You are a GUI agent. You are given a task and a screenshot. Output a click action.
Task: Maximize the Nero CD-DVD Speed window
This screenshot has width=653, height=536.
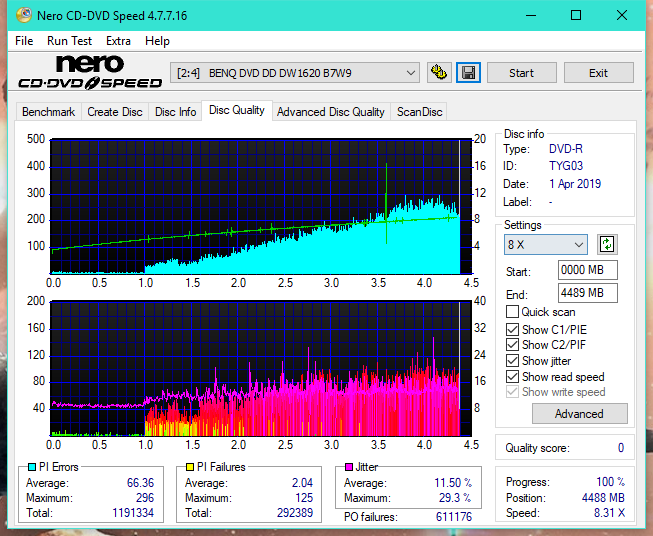point(576,15)
